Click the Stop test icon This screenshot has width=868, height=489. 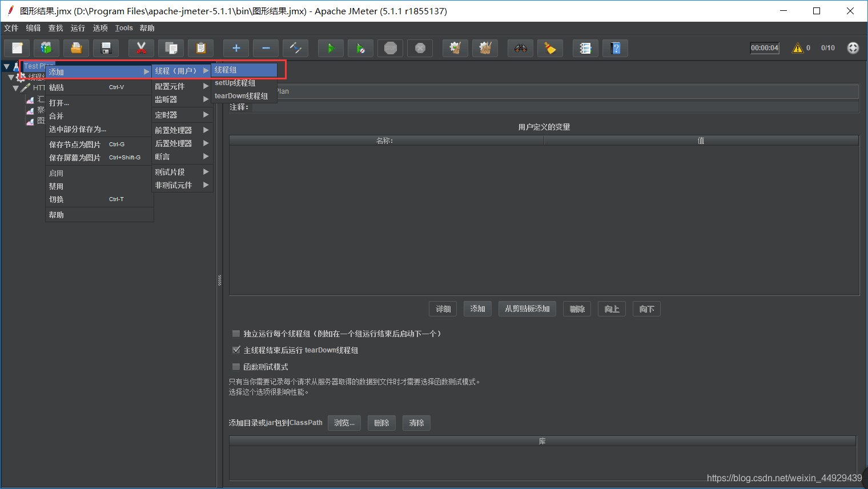(390, 48)
